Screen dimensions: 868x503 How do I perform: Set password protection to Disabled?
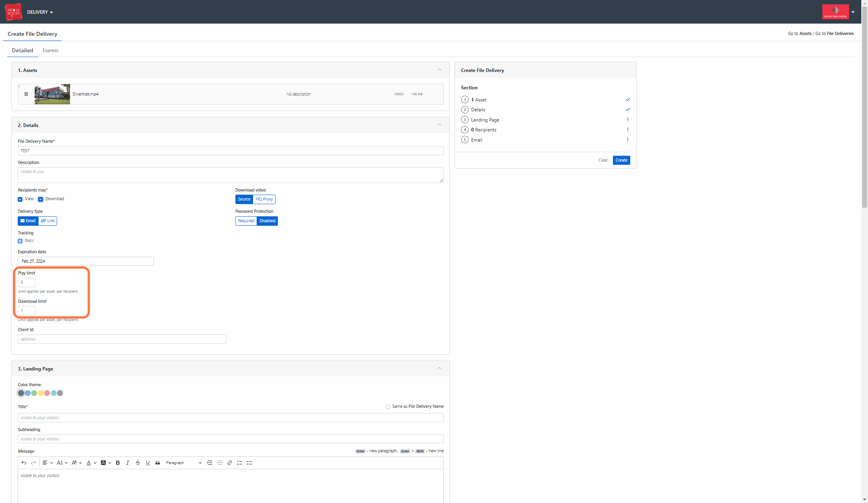267,221
